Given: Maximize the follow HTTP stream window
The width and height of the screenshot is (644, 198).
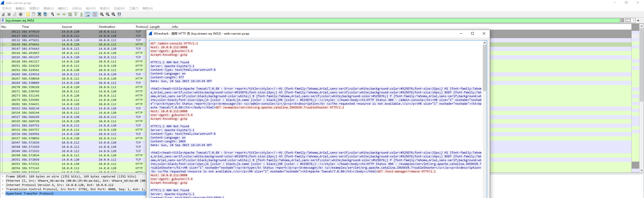Looking at the screenshot, I should click(x=472, y=33).
